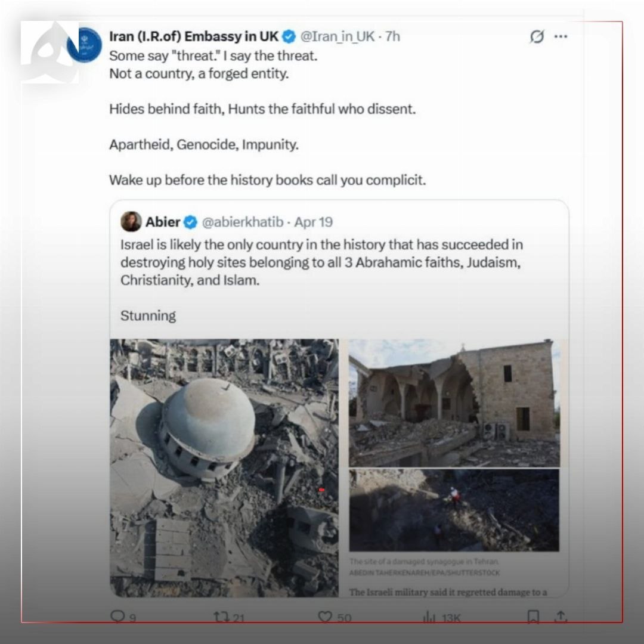View analytics via the bar chart icon
This screenshot has height=644, width=644.
(429, 617)
